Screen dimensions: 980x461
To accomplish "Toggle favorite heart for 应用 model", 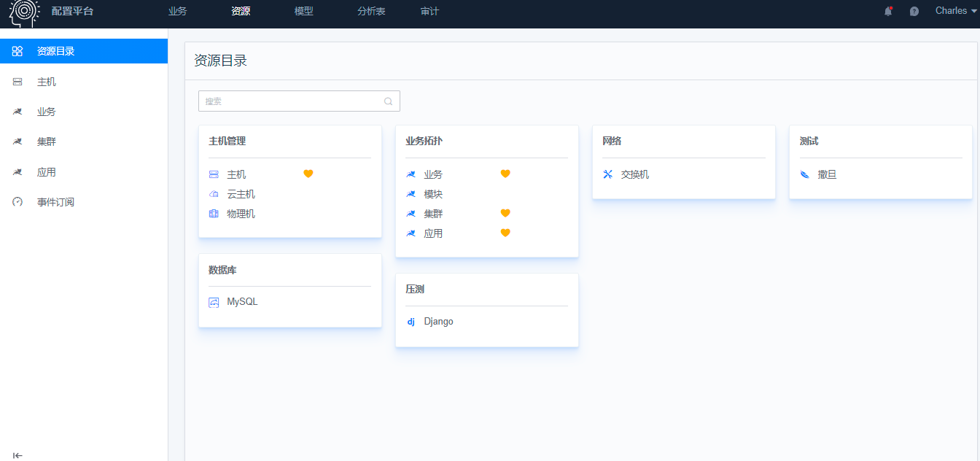I will click(505, 233).
